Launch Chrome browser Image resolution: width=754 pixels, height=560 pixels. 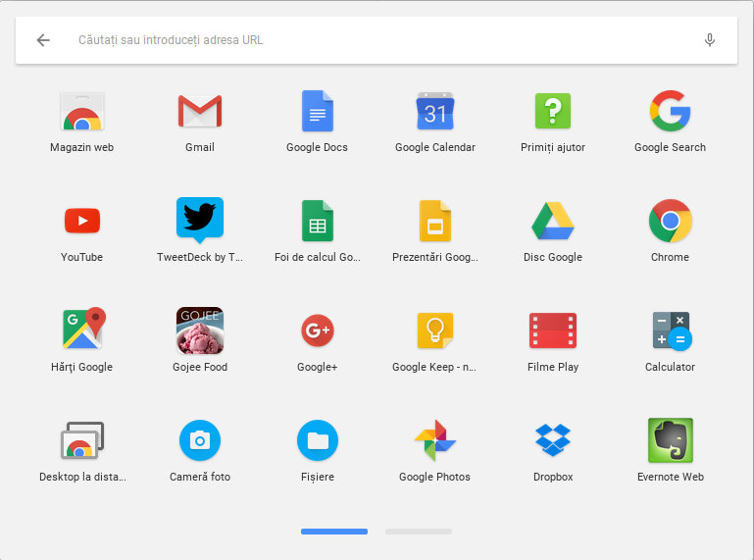[671, 221]
